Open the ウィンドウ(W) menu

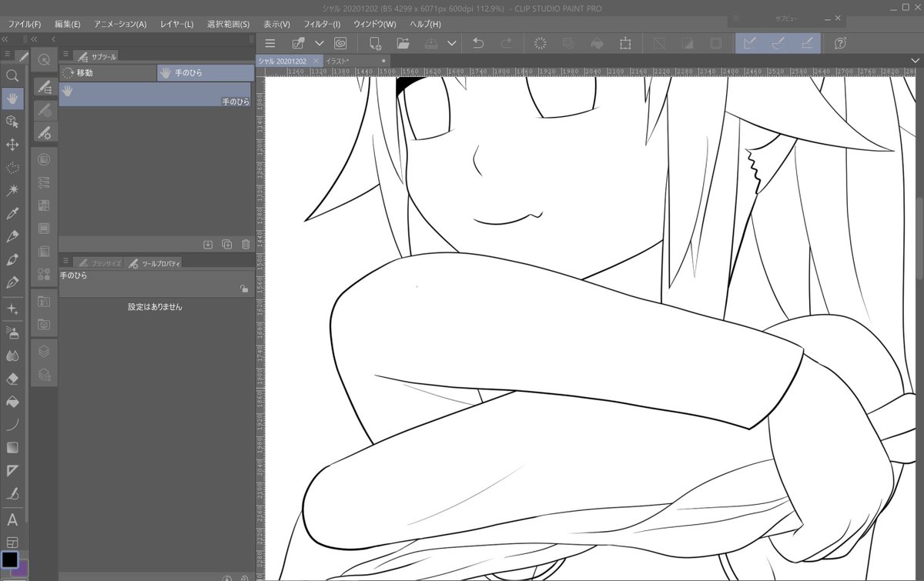pos(375,24)
